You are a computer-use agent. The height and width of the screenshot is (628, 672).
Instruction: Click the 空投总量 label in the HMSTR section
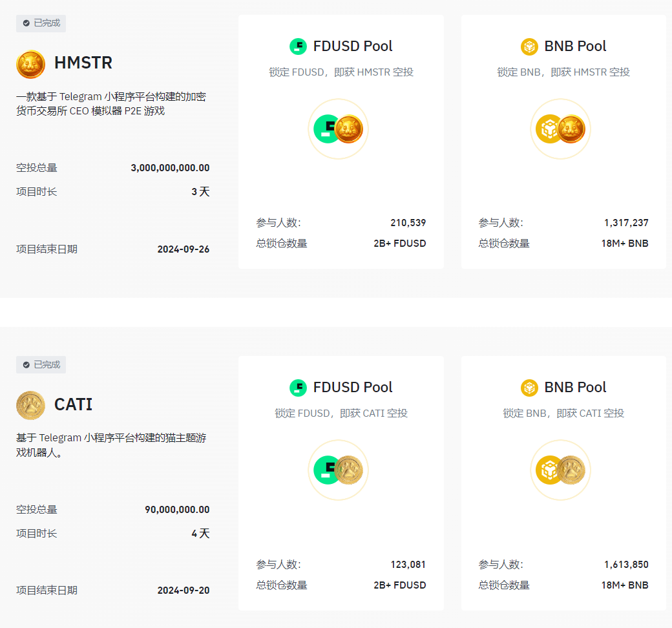click(36, 167)
